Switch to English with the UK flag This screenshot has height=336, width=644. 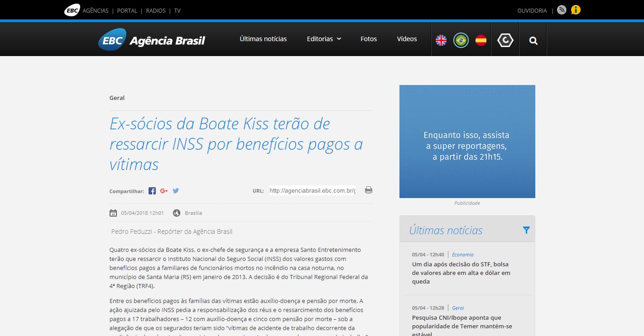441,40
